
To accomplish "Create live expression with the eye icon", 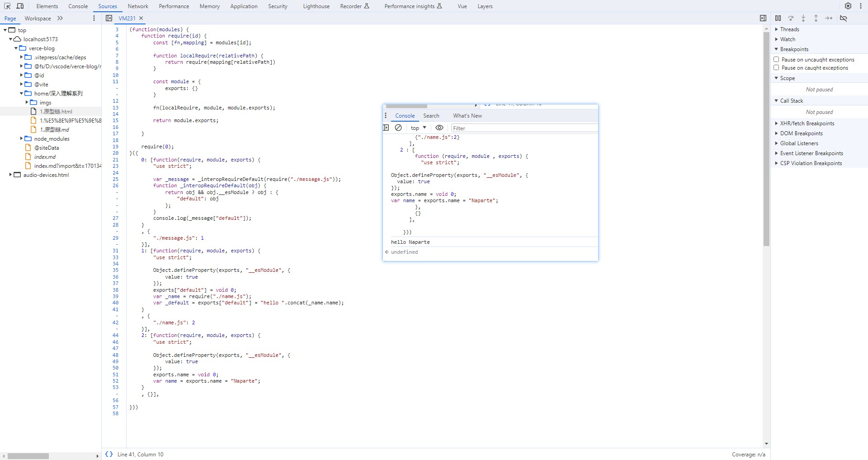I will click(439, 128).
